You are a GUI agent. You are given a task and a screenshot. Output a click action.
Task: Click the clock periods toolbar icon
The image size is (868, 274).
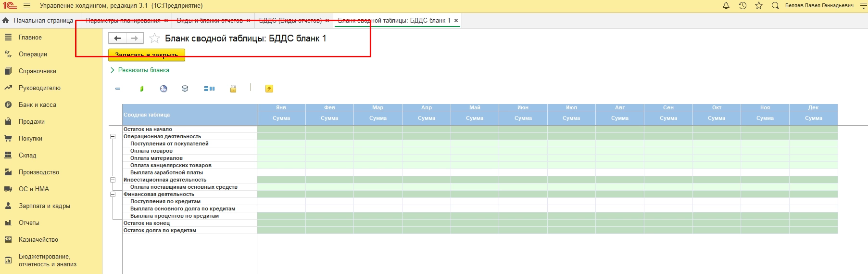[x=164, y=89]
